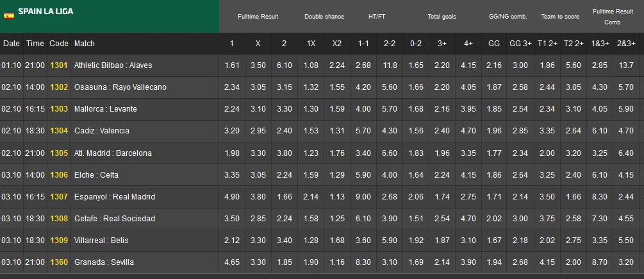The image size is (644, 279).
Task: Select 2&3+ odds 2.44 for Espanyol : Real Madrid
Action: pos(626,197)
